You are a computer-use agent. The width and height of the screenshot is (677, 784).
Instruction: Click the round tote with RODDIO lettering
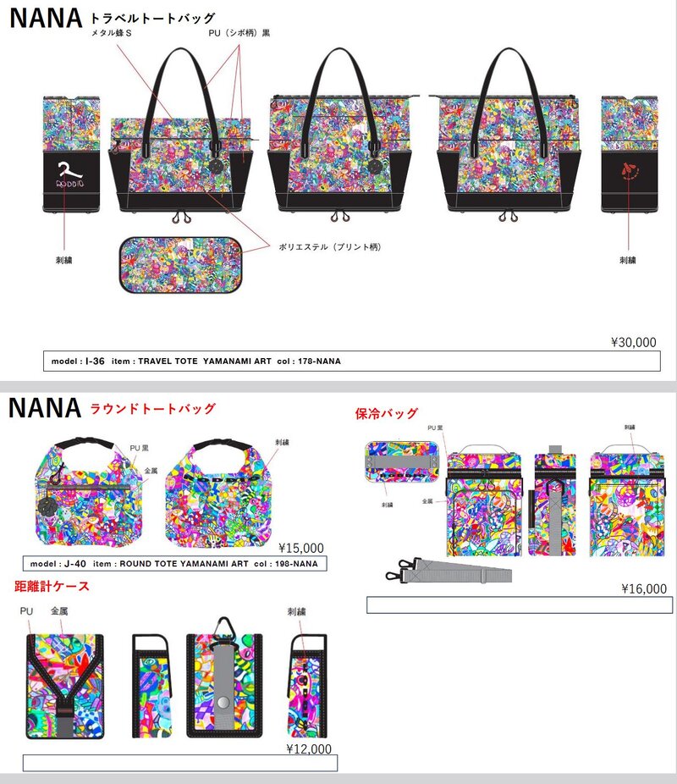[x=219, y=494]
